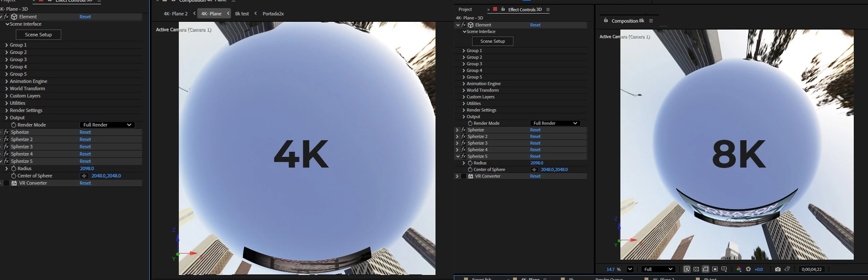868x280 pixels.
Task: Disable Element fx switch in right panel
Action: tap(463, 25)
